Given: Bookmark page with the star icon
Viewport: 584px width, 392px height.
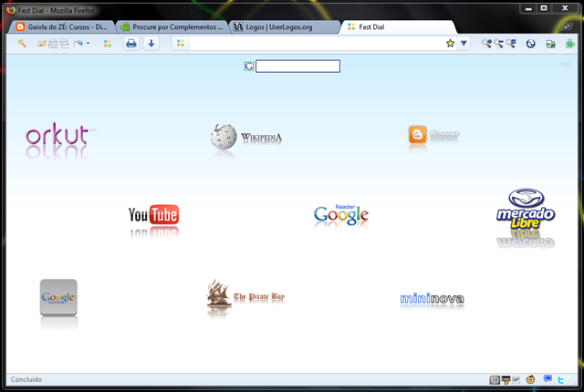Looking at the screenshot, I should [450, 44].
